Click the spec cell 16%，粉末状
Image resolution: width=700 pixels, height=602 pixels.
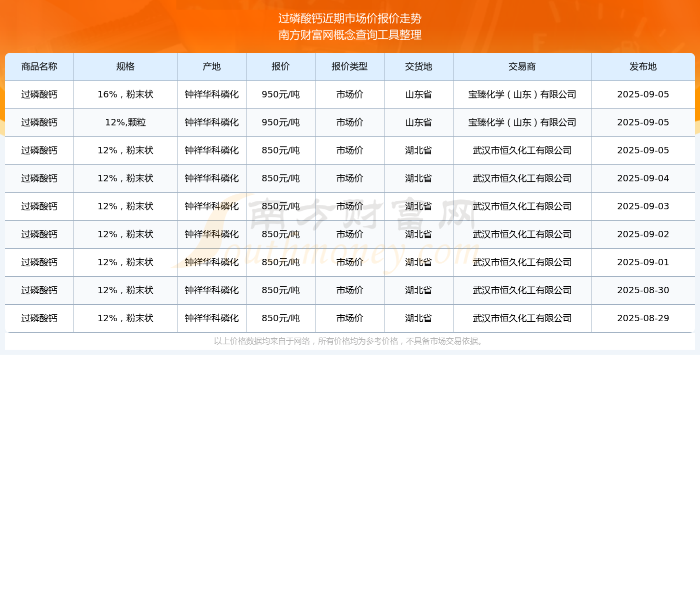point(125,94)
